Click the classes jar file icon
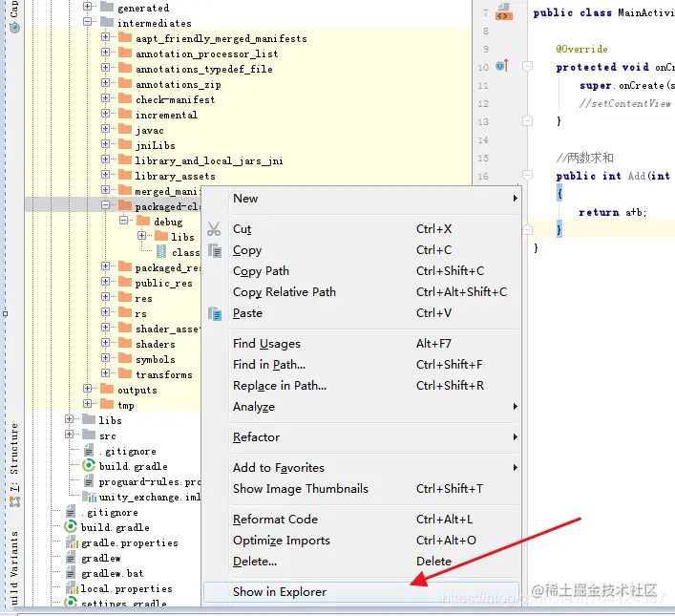Image resolution: width=675 pixels, height=616 pixels. 161,251
